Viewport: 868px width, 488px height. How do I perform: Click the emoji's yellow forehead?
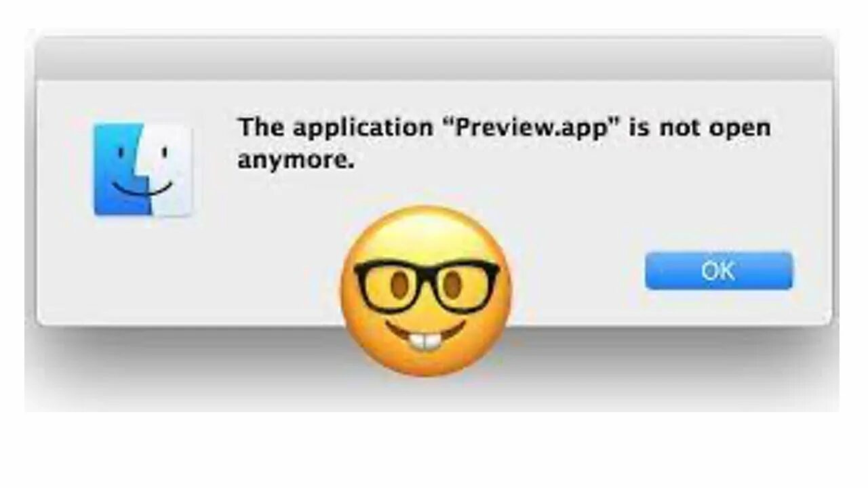(427, 234)
